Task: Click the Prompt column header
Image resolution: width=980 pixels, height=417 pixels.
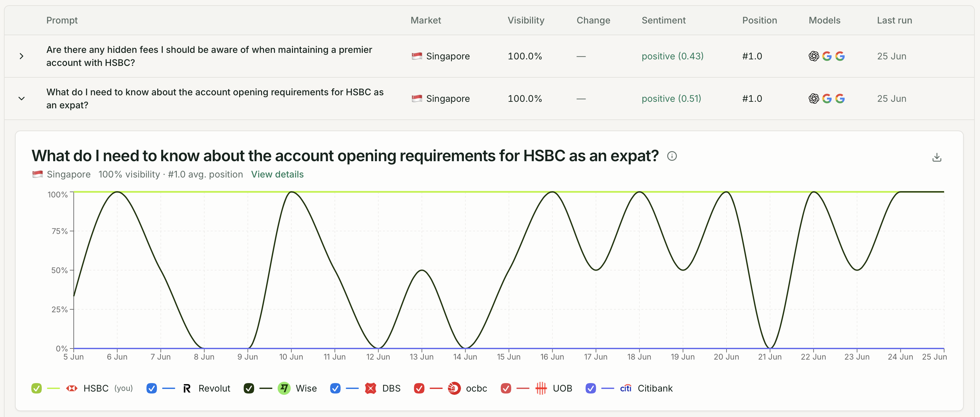Action: click(x=62, y=20)
